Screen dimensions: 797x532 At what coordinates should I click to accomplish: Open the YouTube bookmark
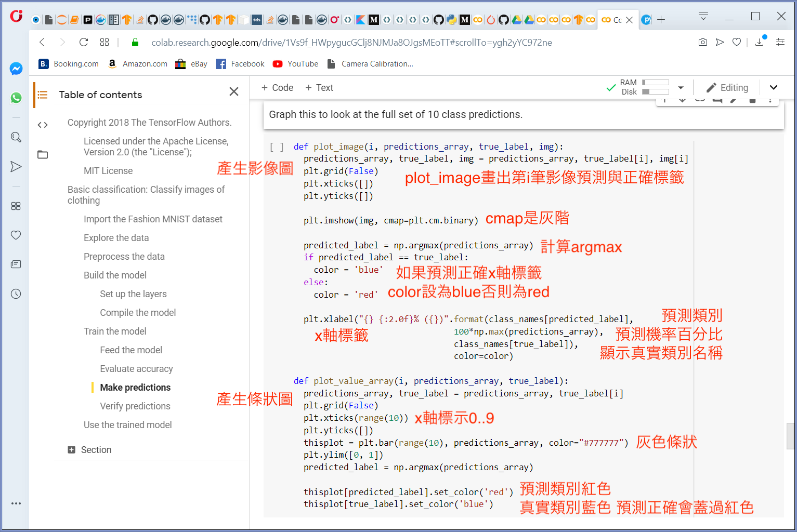295,64
